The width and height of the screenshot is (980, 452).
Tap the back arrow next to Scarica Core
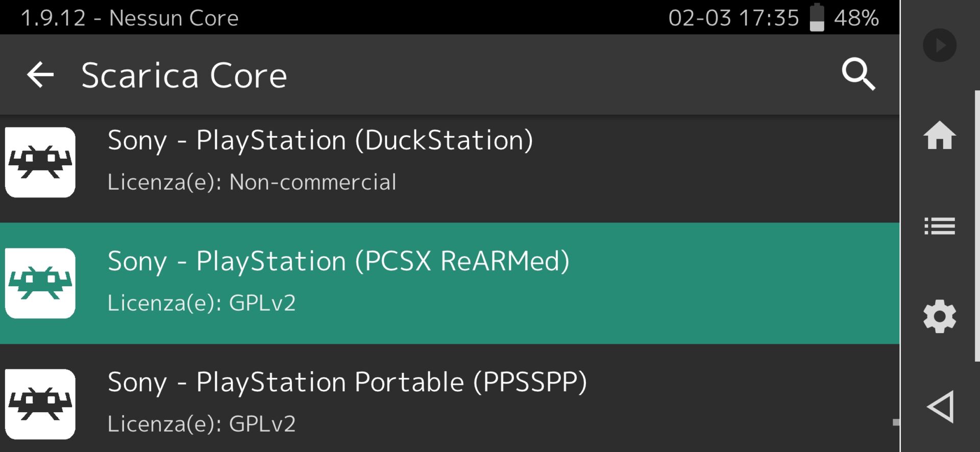point(40,74)
